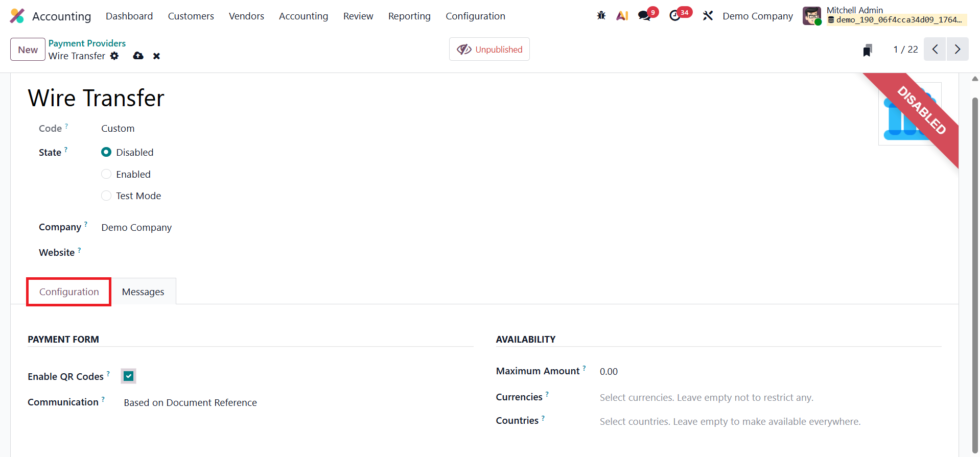Open the debug bug icon menu
The image size is (980, 457).
point(601,16)
